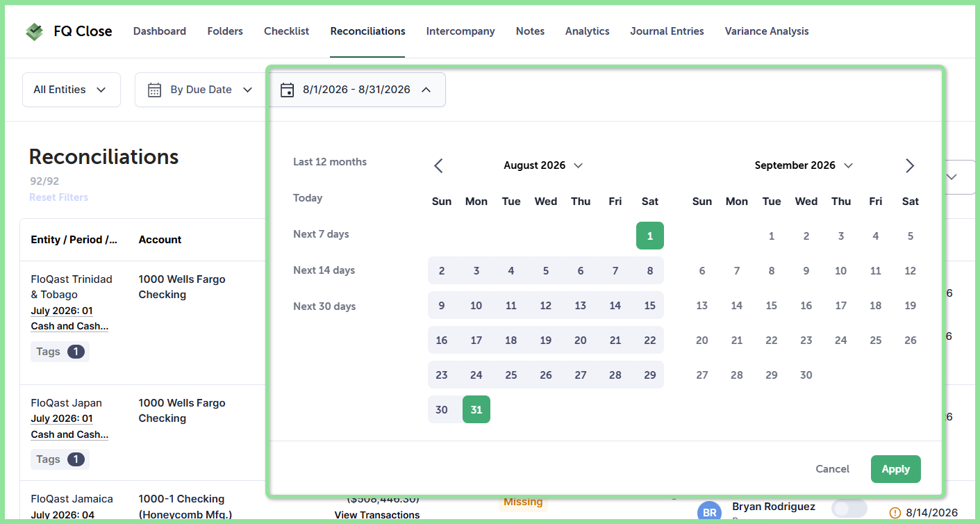Pick August 10 in the calendar
Viewport: 980px width, 524px height.
pyautogui.click(x=476, y=305)
